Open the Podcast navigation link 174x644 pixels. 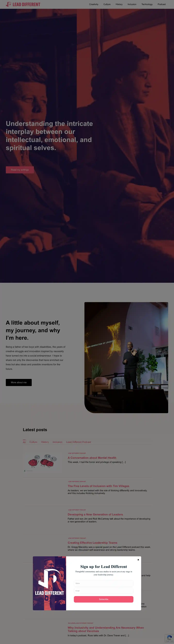pyautogui.click(x=161, y=4)
